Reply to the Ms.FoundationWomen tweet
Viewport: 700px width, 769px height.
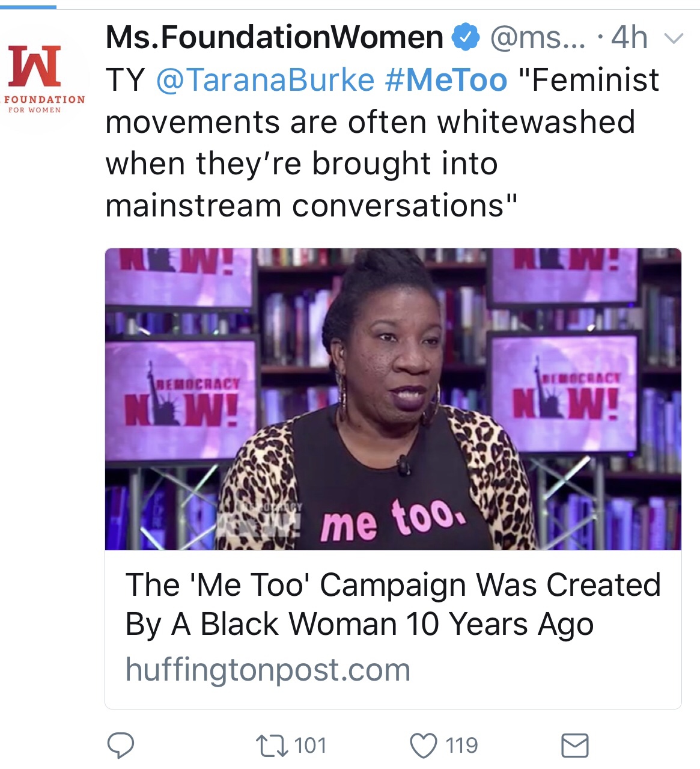[x=120, y=746]
